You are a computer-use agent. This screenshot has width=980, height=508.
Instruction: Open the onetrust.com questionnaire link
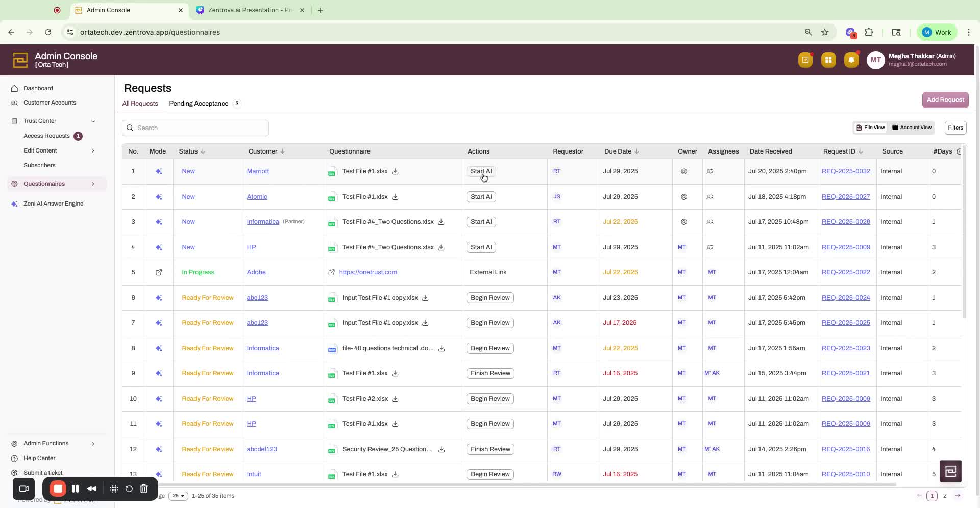[x=368, y=272]
